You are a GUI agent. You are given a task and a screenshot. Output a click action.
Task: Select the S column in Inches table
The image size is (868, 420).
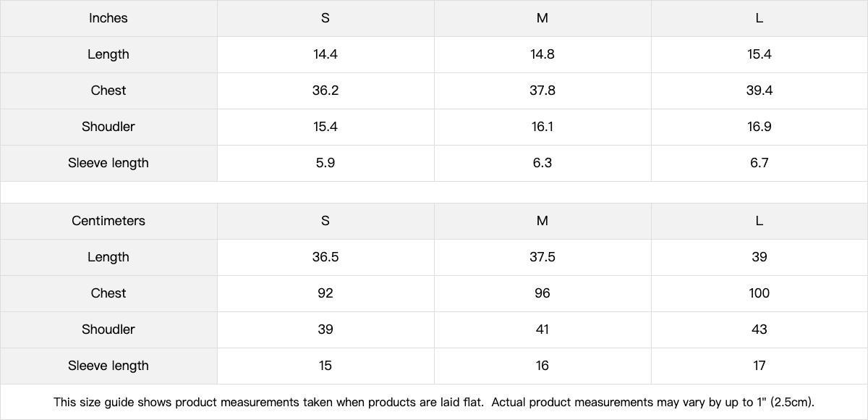tap(325, 18)
